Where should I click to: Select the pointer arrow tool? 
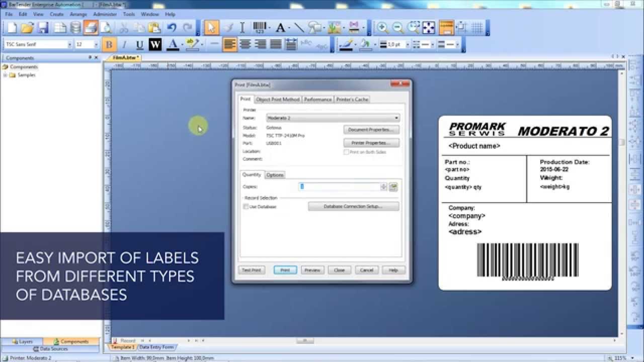pyautogui.click(x=211, y=28)
